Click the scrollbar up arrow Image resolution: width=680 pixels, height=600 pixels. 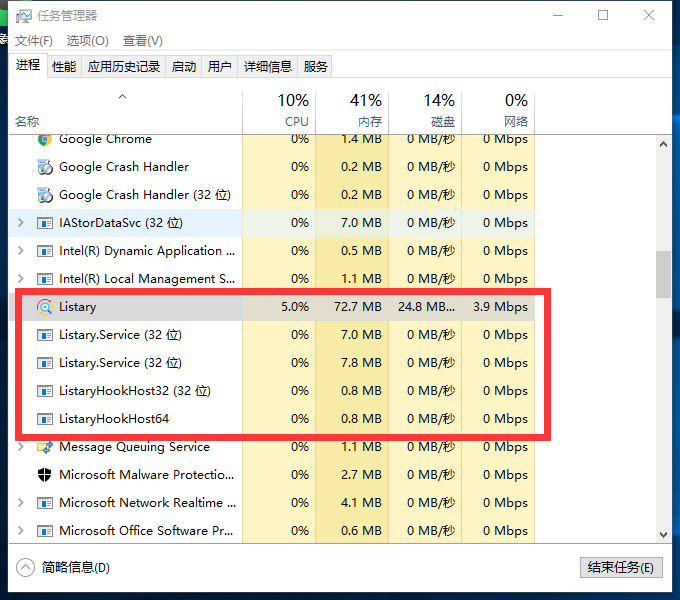point(663,144)
